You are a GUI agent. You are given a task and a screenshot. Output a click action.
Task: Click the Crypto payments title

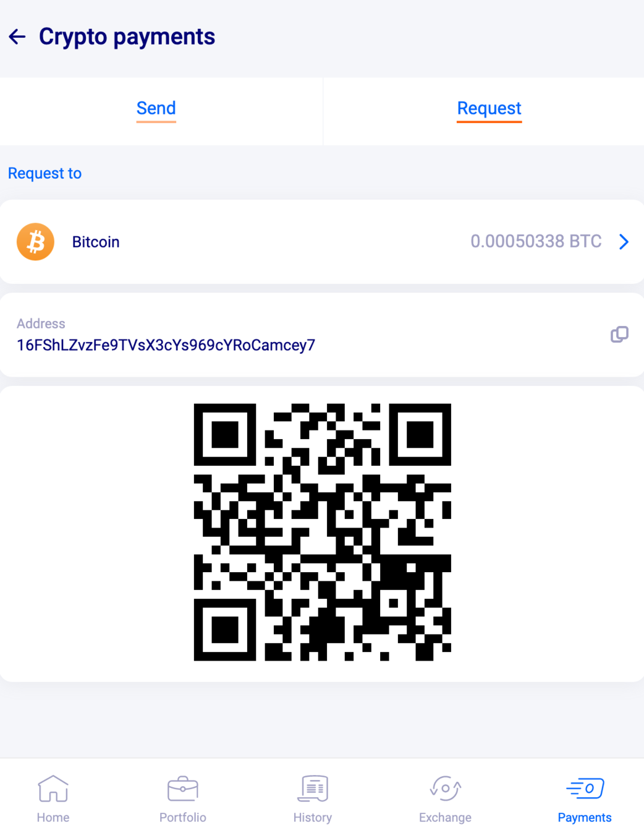[x=127, y=37]
